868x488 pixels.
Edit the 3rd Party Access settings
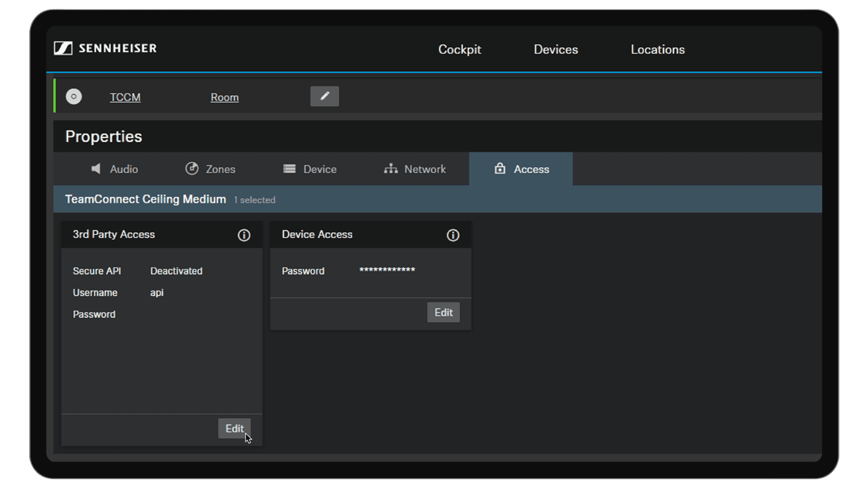(234, 428)
